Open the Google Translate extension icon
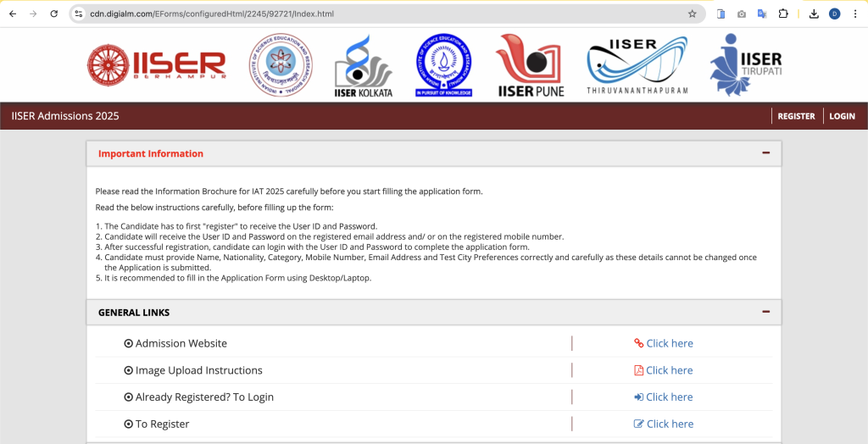The width and height of the screenshot is (868, 444). tap(762, 14)
